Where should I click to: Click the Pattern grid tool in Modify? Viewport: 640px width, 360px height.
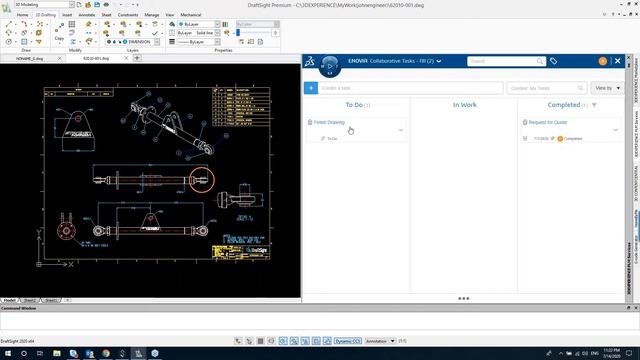click(x=72, y=24)
